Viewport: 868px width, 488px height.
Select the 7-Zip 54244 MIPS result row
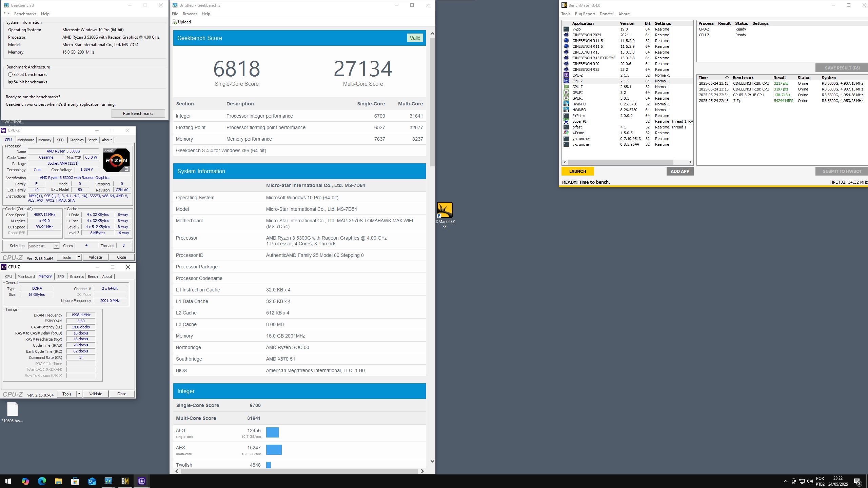click(x=782, y=101)
